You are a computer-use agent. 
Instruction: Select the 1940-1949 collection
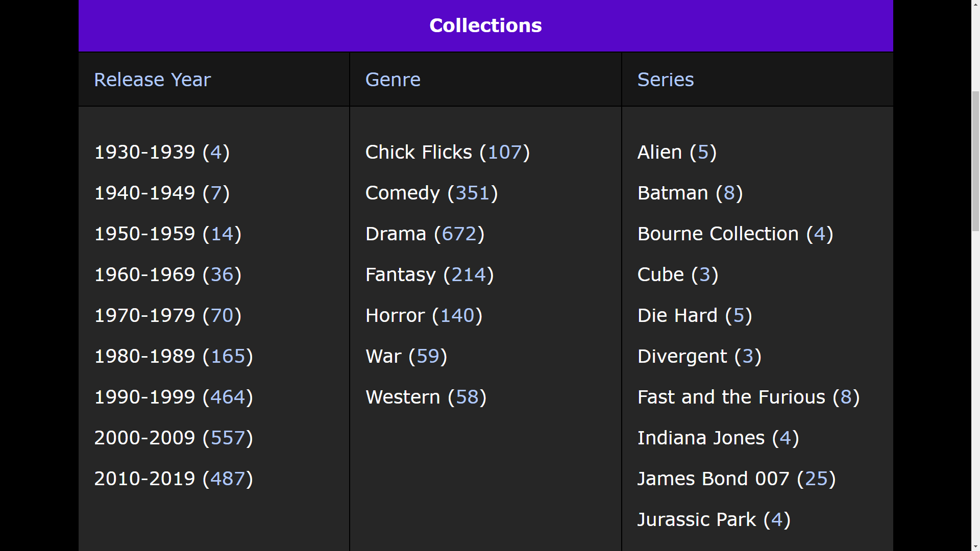point(161,192)
